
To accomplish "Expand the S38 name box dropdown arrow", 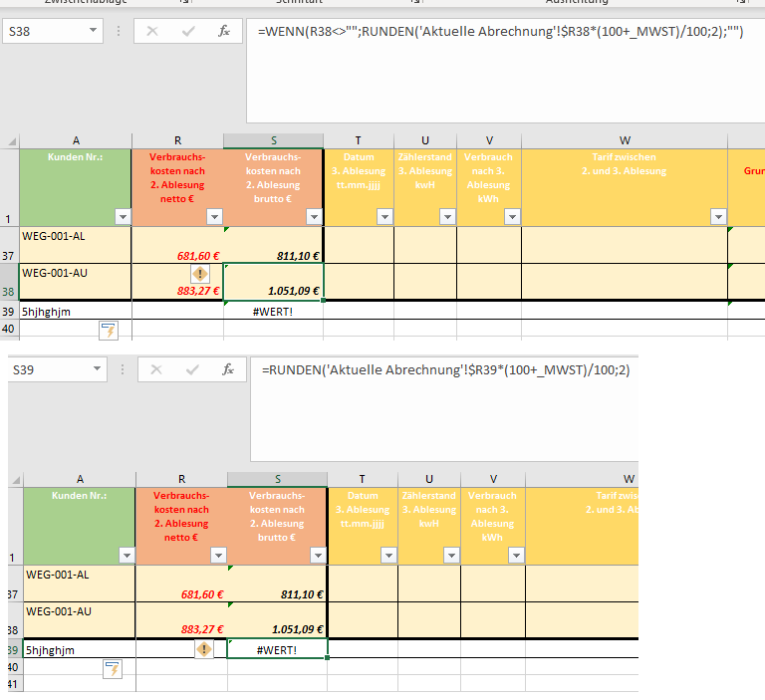I will coord(93,30).
